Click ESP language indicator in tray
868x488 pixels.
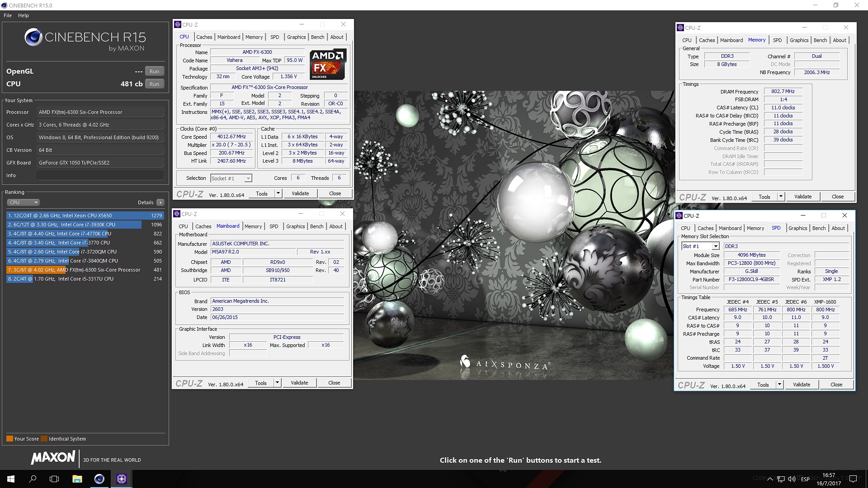(x=805, y=479)
